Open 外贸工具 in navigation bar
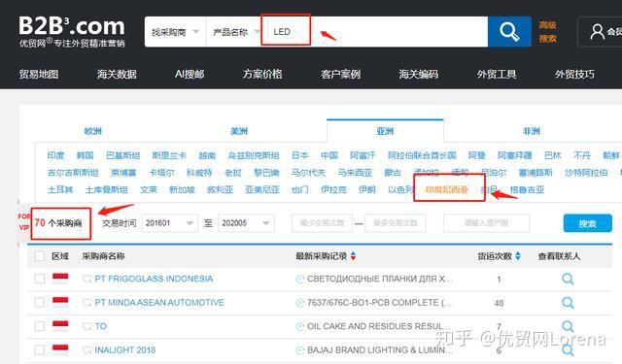The image size is (622, 364). tap(497, 74)
